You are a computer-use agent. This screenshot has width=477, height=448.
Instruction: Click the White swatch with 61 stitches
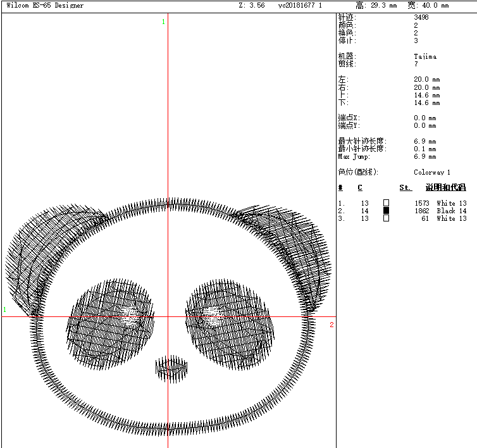pos(387,218)
